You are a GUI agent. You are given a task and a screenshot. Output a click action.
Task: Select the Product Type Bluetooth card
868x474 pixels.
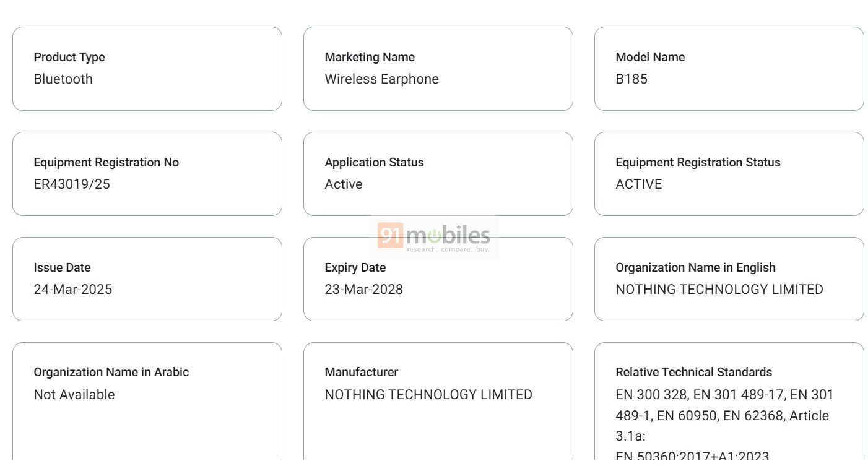(147, 69)
